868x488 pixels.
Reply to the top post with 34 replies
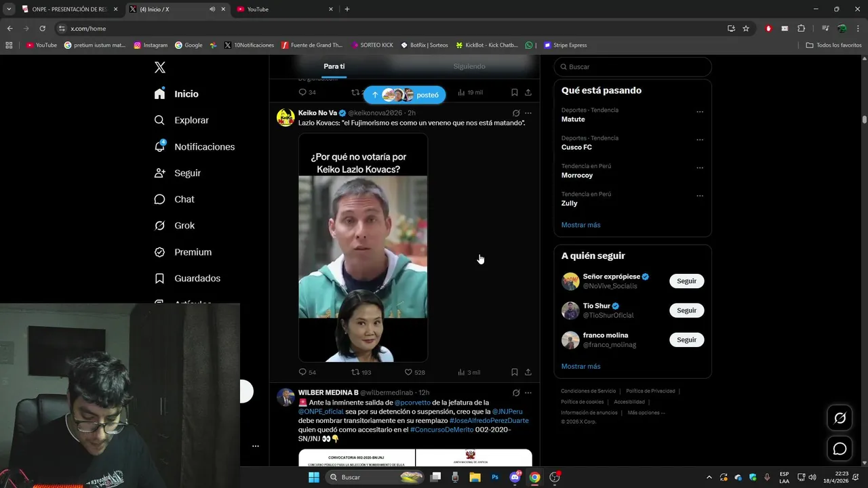click(307, 92)
